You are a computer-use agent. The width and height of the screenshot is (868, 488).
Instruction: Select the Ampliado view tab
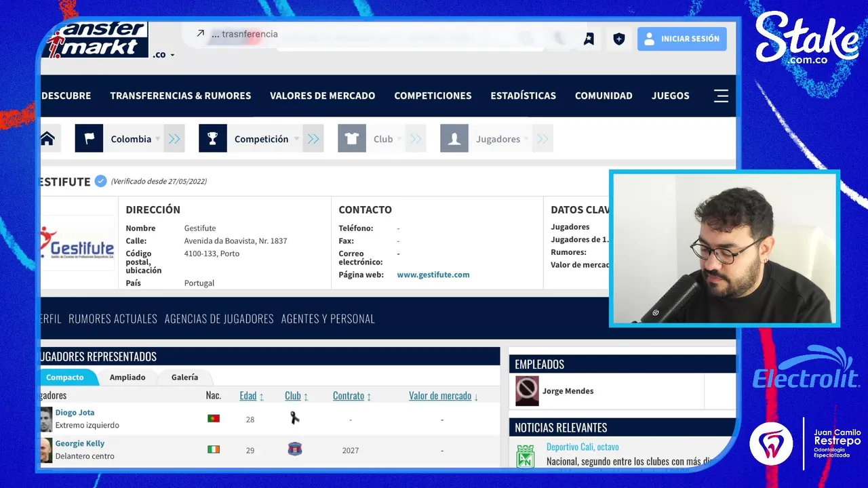point(127,377)
